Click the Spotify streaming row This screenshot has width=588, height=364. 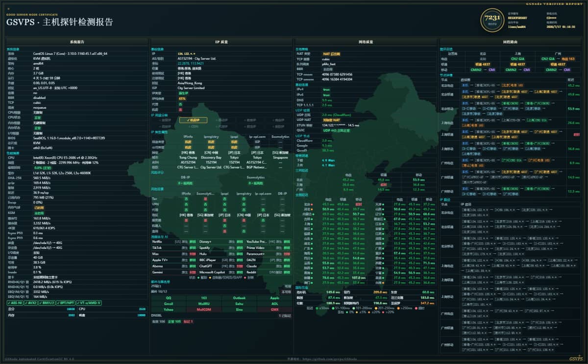[221, 248]
